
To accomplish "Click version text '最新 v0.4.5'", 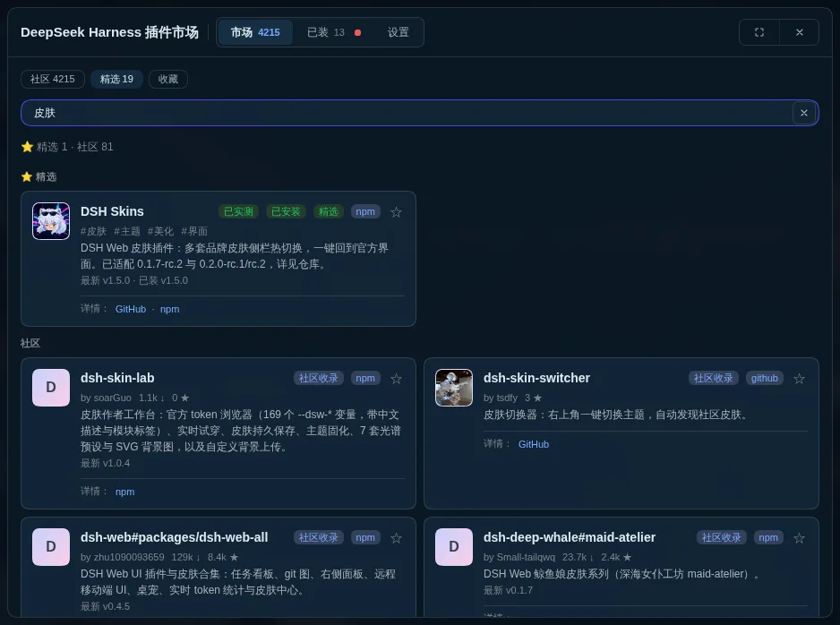I will (105, 606).
